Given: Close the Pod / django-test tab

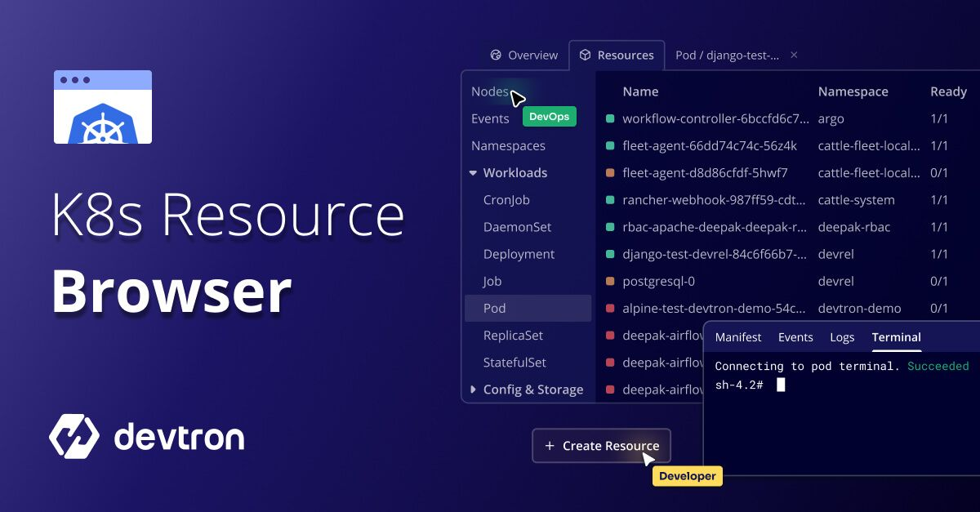Looking at the screenshot, I should (x=794, y=56).
